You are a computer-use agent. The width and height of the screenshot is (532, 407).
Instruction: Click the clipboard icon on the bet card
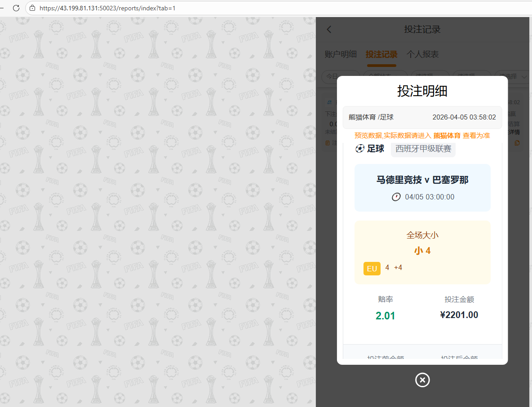(328, 143)
